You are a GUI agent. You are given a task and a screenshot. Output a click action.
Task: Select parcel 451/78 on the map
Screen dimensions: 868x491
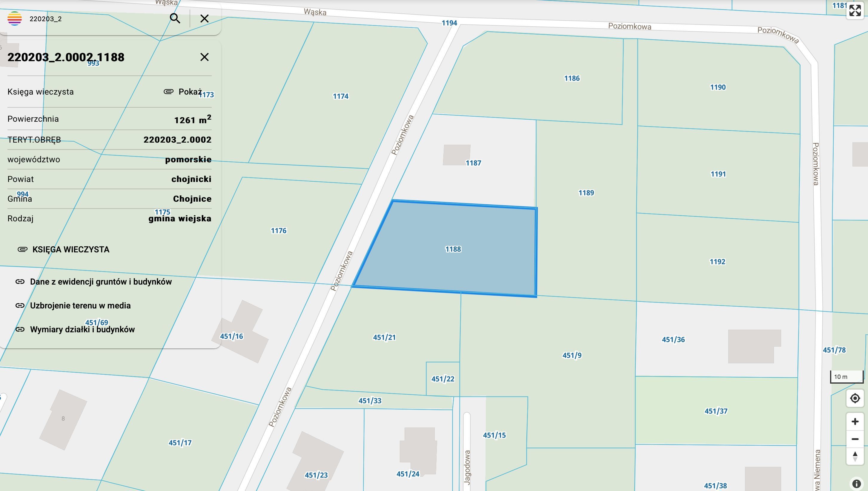tap(834, 350)
